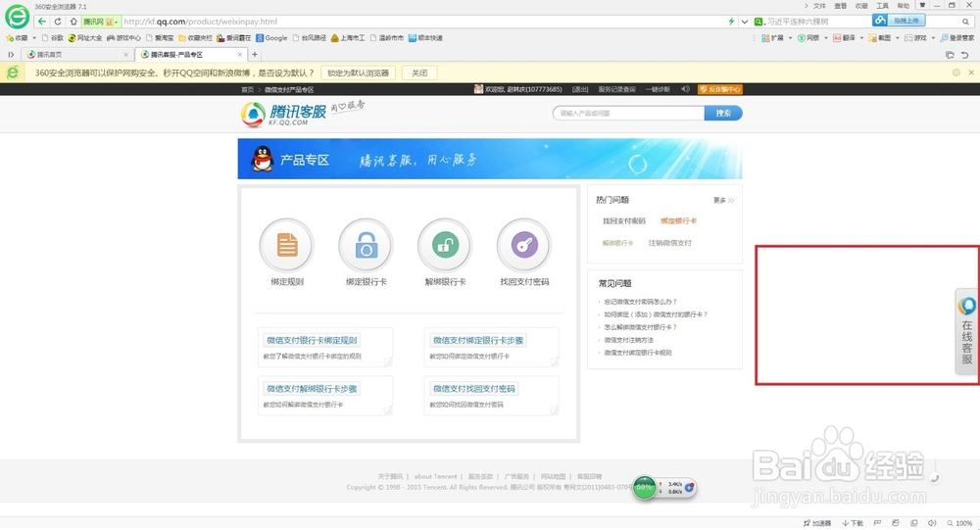980x530 pixels.
Task: Expand the 游戏 dropdown arrow
Action: tap(933, 38)
